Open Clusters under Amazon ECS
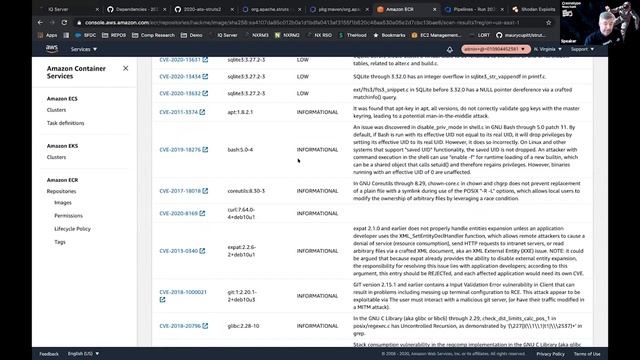The width and height of the screenshot is (640, 360). (x=56, y=110)
